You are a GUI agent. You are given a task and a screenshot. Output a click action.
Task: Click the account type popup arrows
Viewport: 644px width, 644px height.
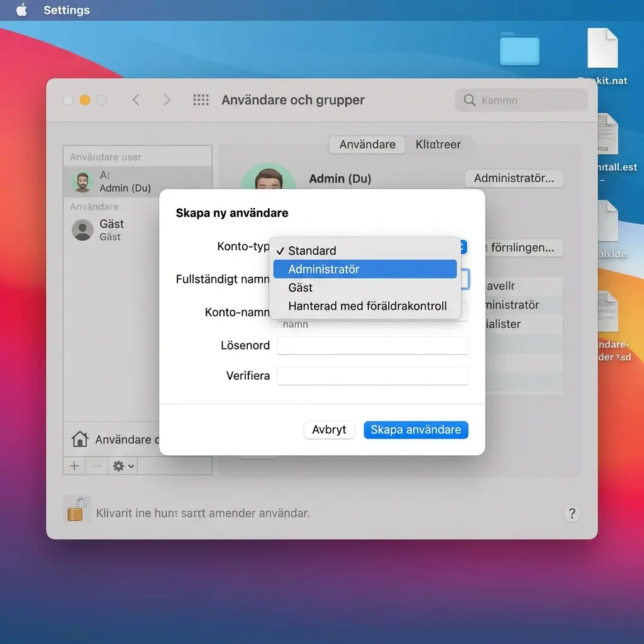pos(462,247)
